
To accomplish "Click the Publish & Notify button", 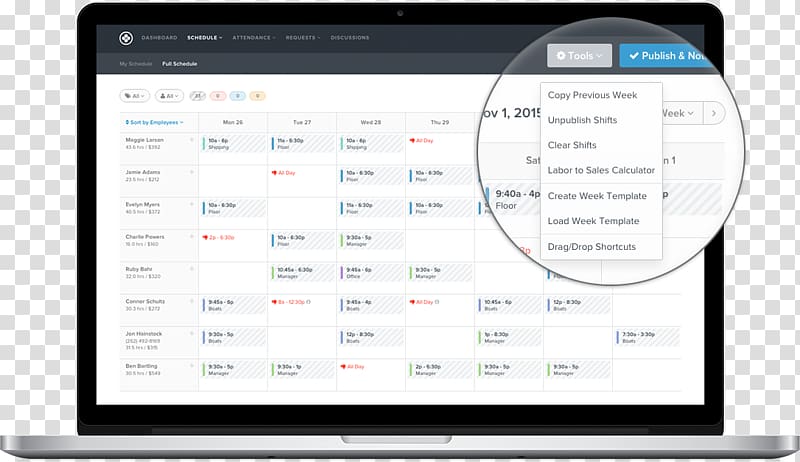I will [665, 56].
